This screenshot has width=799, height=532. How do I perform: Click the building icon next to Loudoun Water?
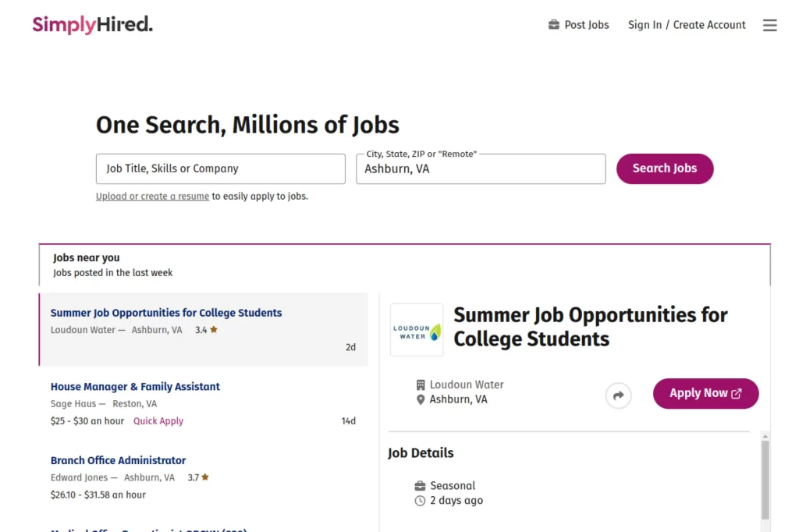[x=421, y=384]
